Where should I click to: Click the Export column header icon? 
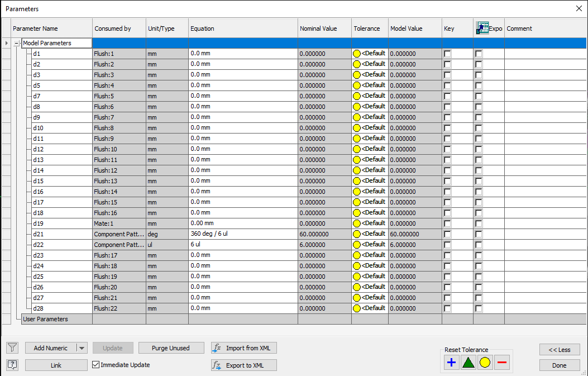[482, 28]
